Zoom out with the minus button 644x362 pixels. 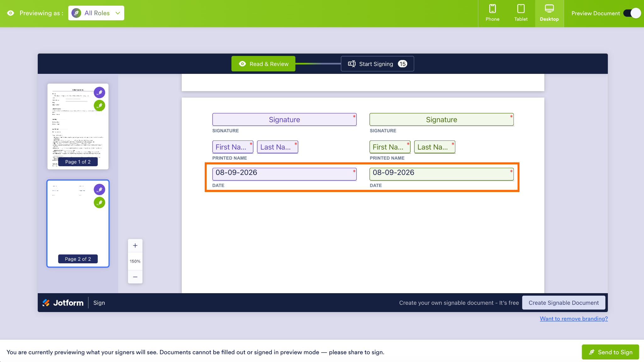[x=135, y=277]
